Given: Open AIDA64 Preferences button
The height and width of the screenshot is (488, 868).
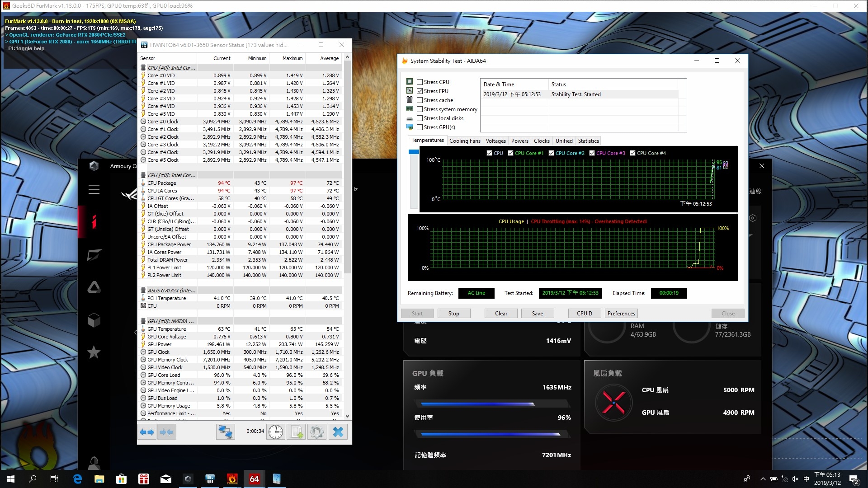Looking at the screenshot, I should pyautogui.click(x=621, y=314).
